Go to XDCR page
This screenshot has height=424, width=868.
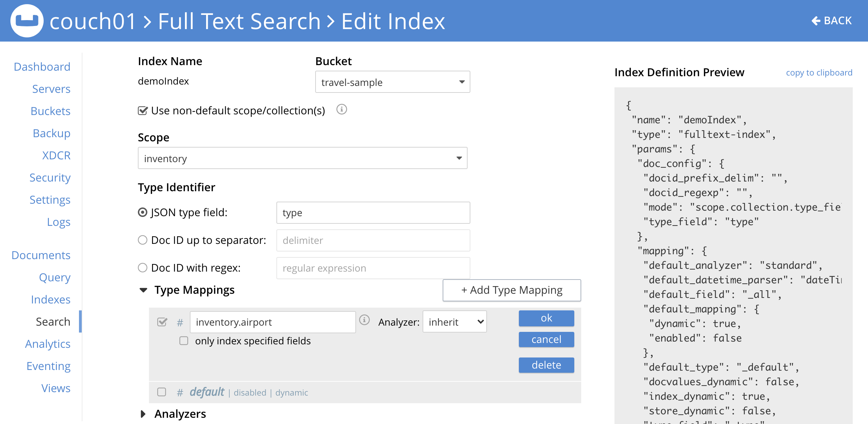(56, 156)
